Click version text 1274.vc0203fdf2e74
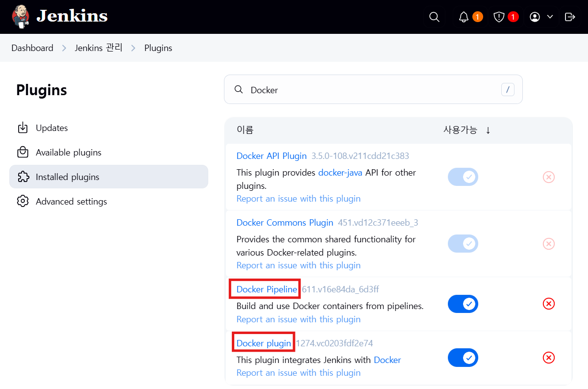Image resolution: width=588 pixels, height=389 pixels. click(334, 343)
